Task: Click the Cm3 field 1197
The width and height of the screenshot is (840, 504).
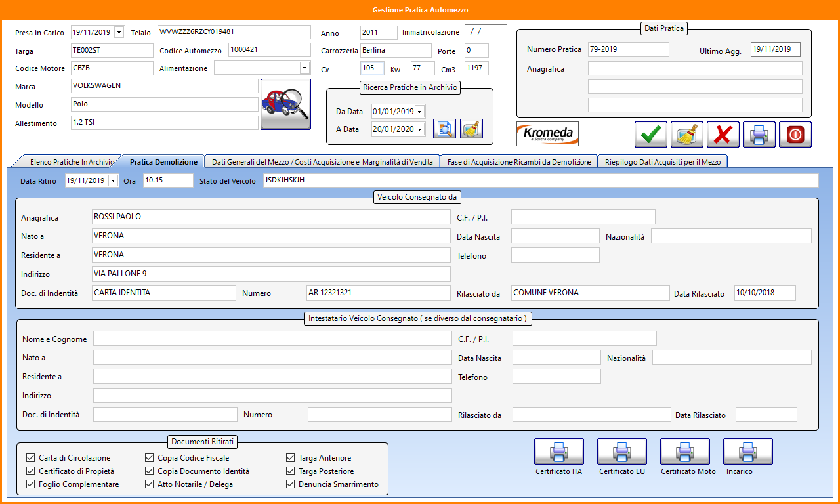Action: 476,68
